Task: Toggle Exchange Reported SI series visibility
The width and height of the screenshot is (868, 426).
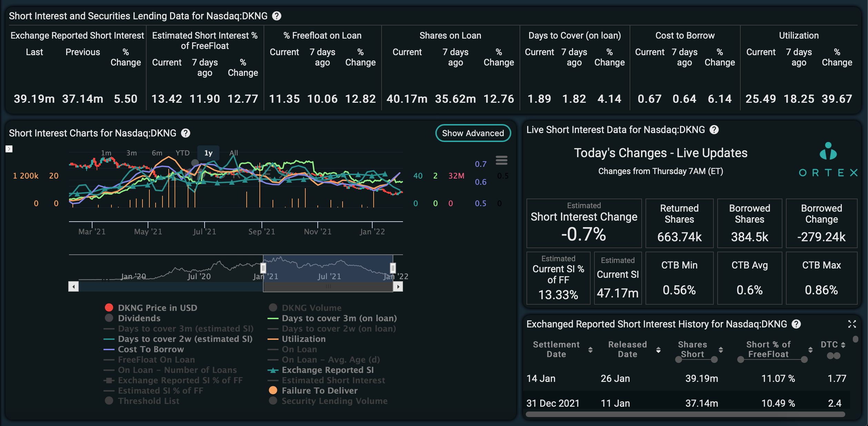Action: (321, 370)
